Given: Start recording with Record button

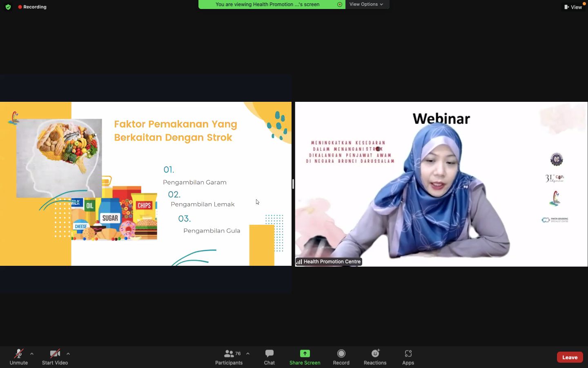Looking at the screenshot, I should tap(341, 357).
